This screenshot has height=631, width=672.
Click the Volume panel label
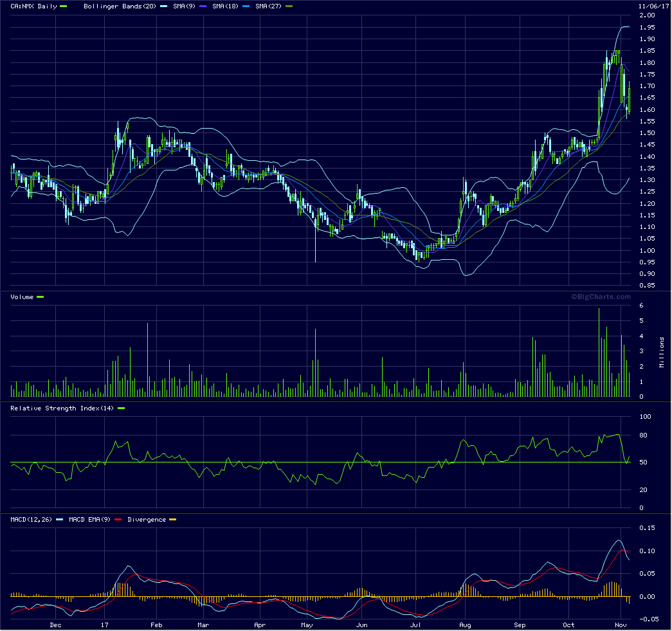(x=22, y=297)
